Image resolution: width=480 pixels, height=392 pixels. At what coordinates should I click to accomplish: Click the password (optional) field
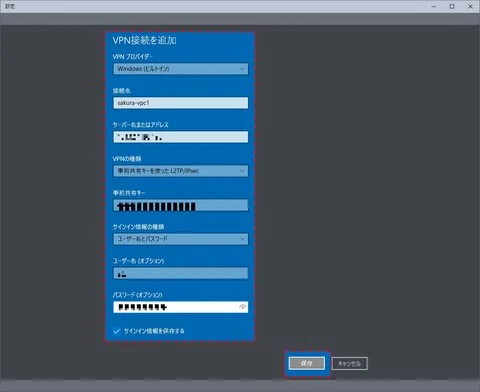tap(180, 307)
